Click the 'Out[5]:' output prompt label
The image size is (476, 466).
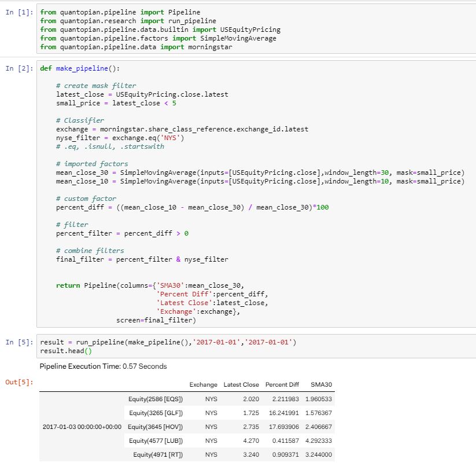click(x=19, y=382)
